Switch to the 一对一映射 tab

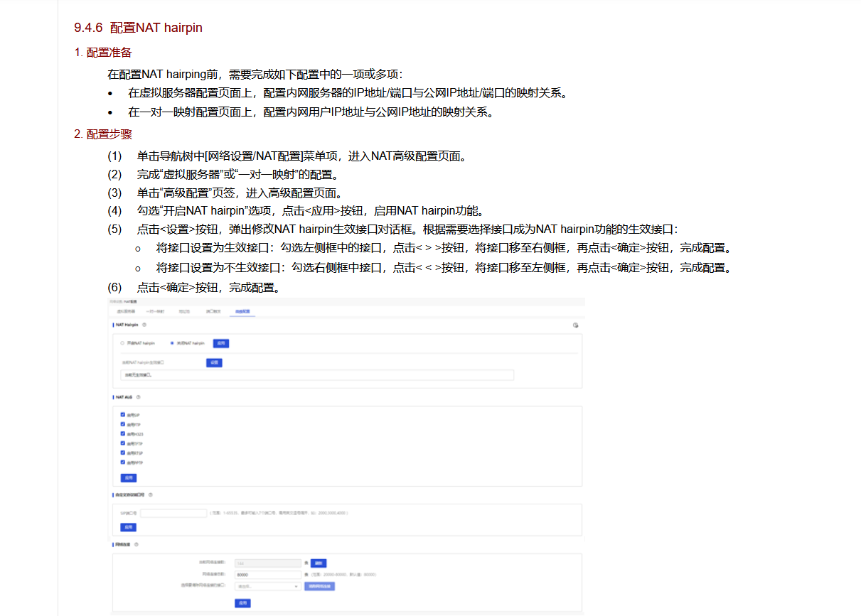[x=155, y=311]
